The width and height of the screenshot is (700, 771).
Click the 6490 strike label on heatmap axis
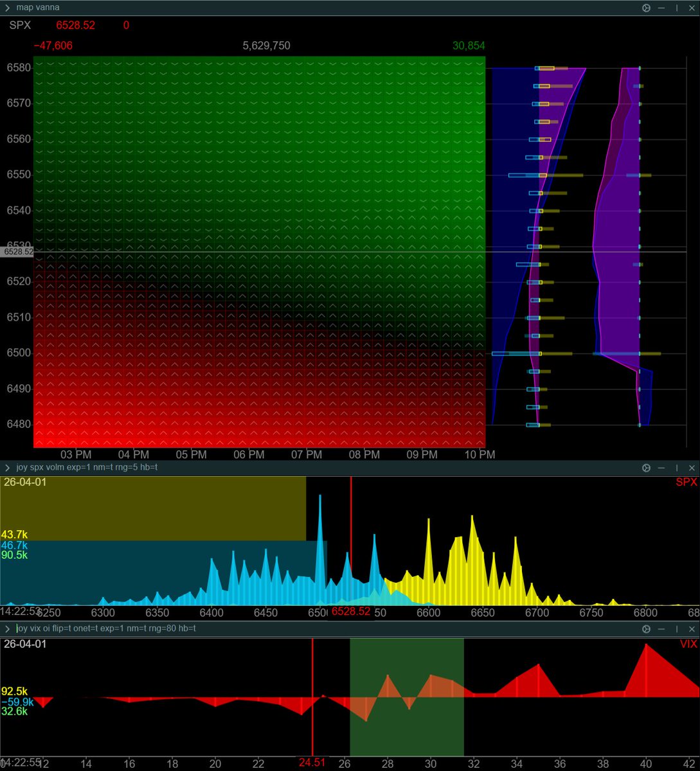point(19,389)
